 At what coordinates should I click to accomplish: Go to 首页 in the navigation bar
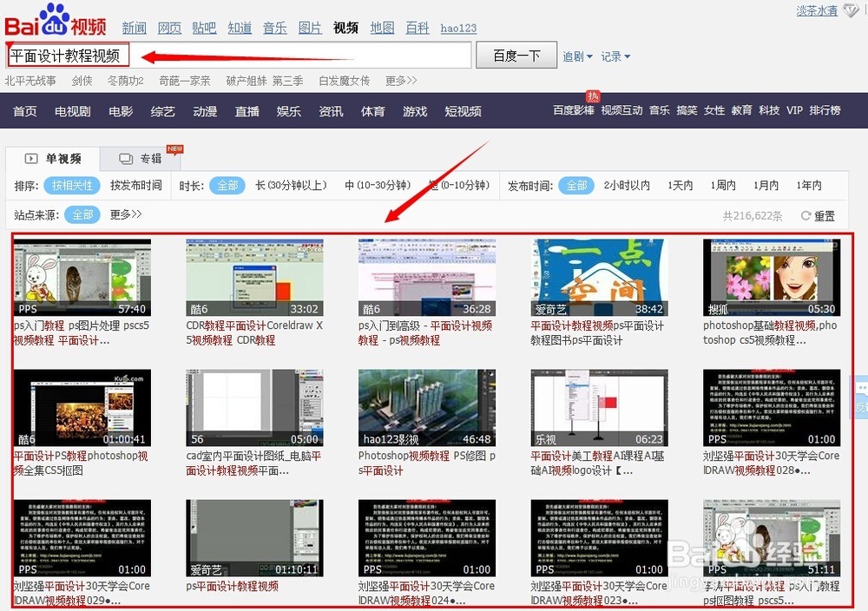point(25,111)
